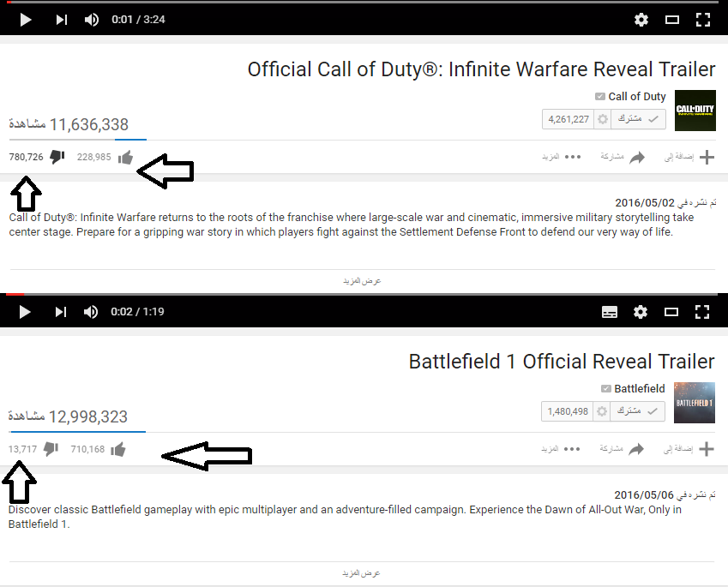Seek in the Battlefield progress bar

(362, 294)
